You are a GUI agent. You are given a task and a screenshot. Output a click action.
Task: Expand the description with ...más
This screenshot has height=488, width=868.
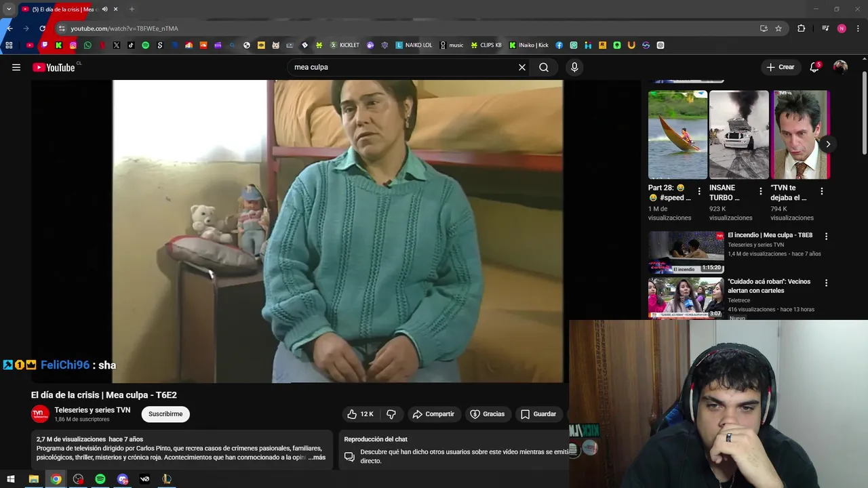tap(317, 457)
